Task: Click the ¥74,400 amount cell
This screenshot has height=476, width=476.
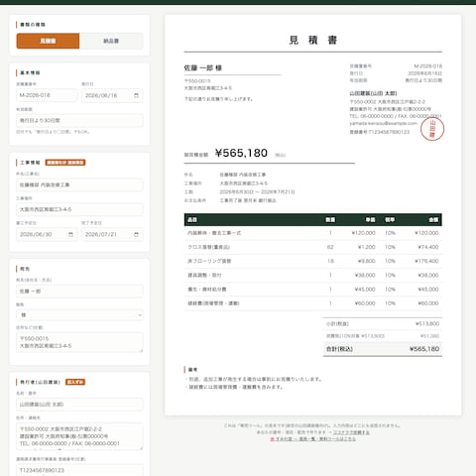Action: 428,247
